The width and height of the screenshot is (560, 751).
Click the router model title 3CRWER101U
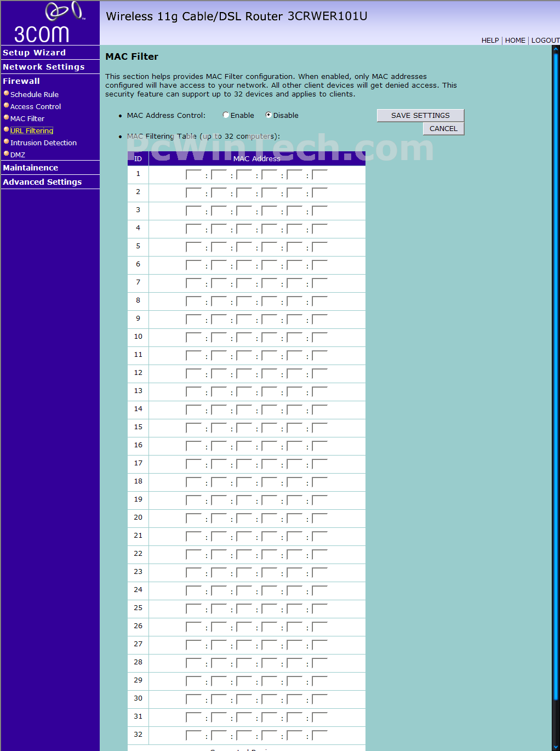click(328, 16)
